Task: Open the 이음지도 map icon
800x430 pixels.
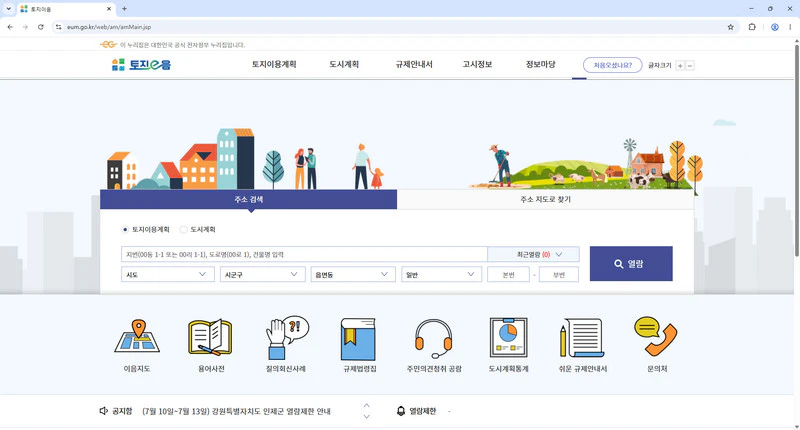Action: click(137, 337)
